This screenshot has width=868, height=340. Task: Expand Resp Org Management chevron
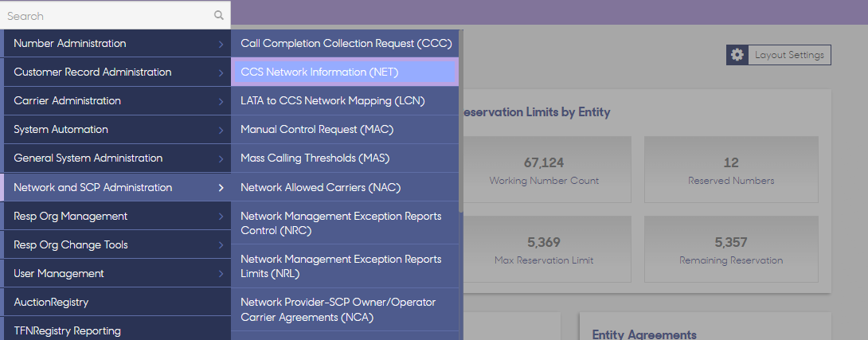pyautogui.click(x=221, y=217)
